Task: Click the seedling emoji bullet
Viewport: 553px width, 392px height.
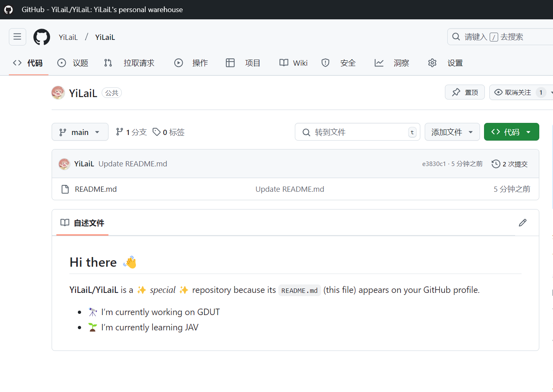Action: [92, 327]
